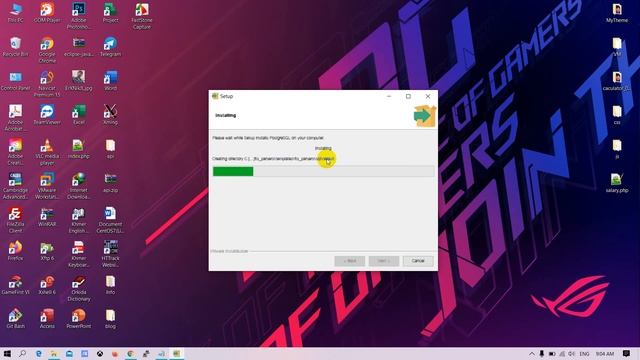The width and height of the screenshot is (640, 360).
Task: Select the MyTheme desktop icon
Action: pyautogui.click(x=617, y=13)
